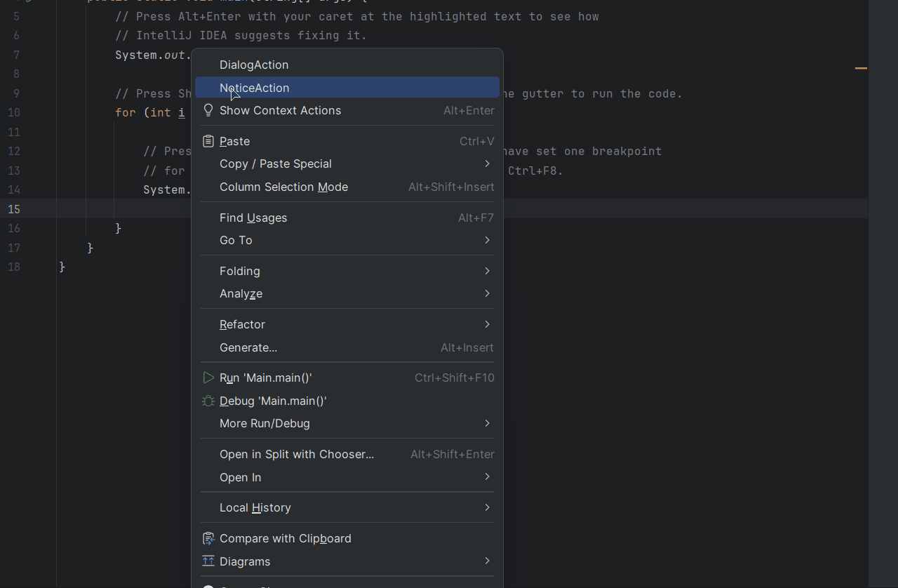
Task: Select Find Usages menu item
Action: pyautogui.click(x=347, y=218)
